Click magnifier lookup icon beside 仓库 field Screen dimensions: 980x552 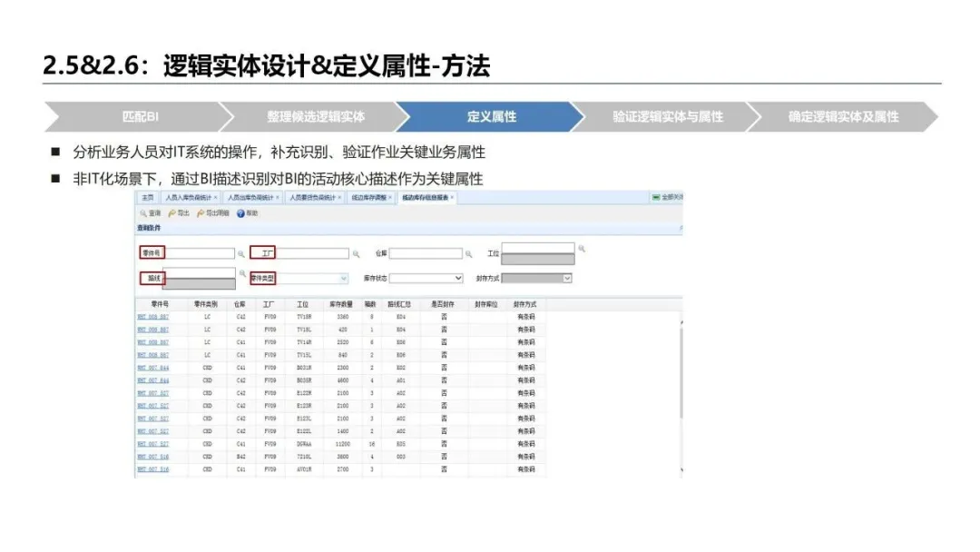(x=469, y=254)
